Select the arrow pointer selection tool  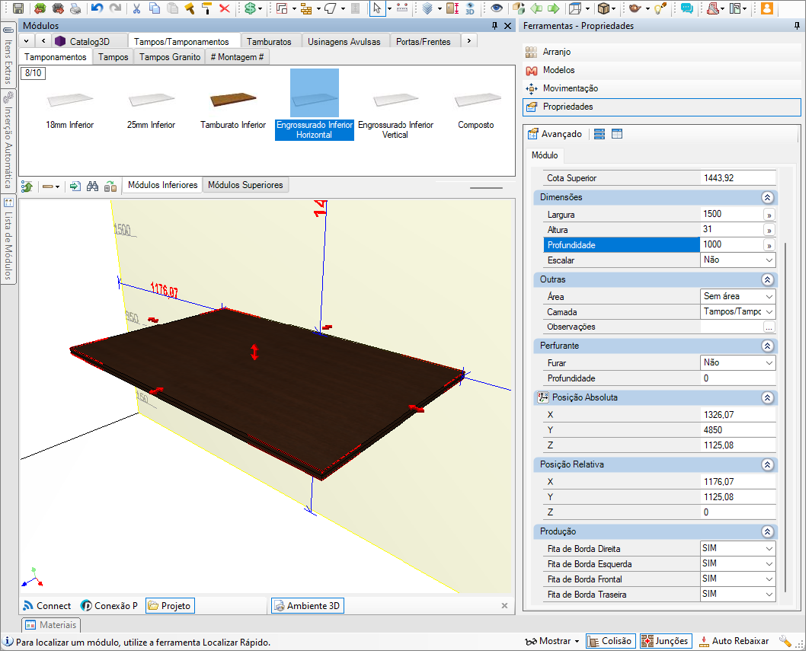pyautogui.click(x=377, y=8)
